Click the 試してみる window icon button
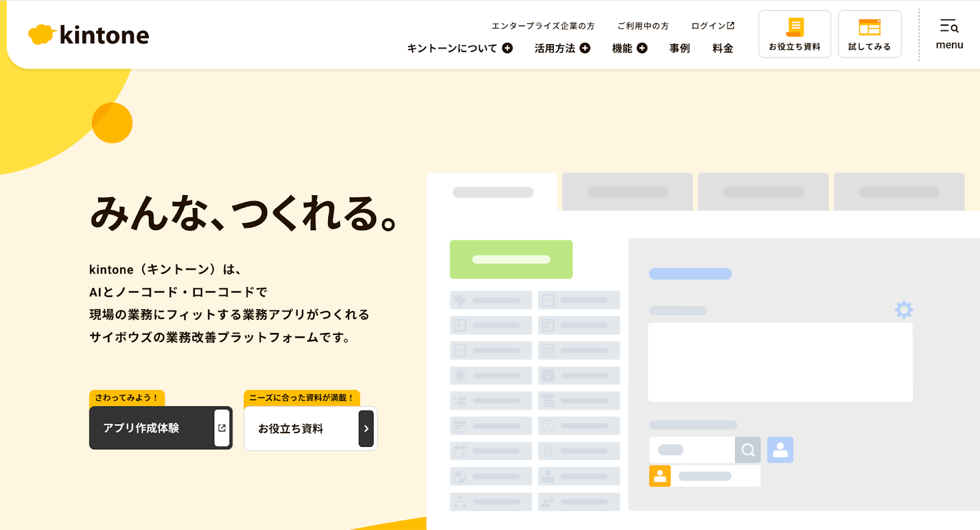The height and width of the screenshot is (530, 980). 869,34
